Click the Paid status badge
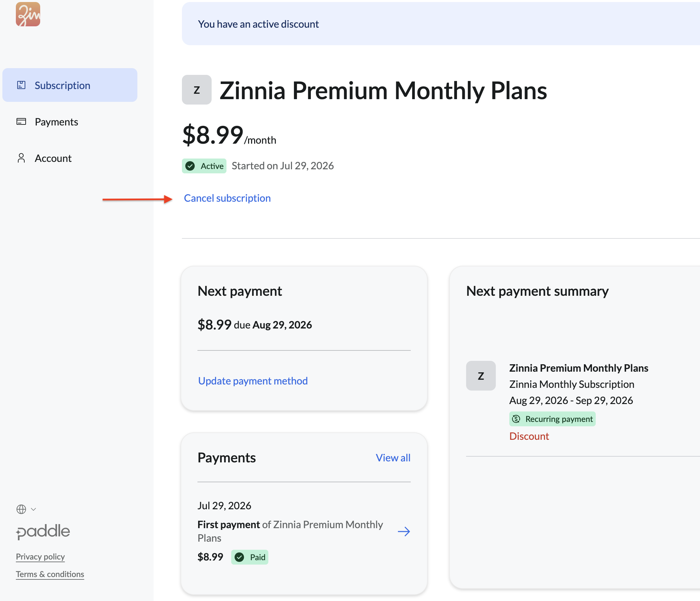Screen dimensions: 700x601 pyautogui.click(x=250, y=557)
